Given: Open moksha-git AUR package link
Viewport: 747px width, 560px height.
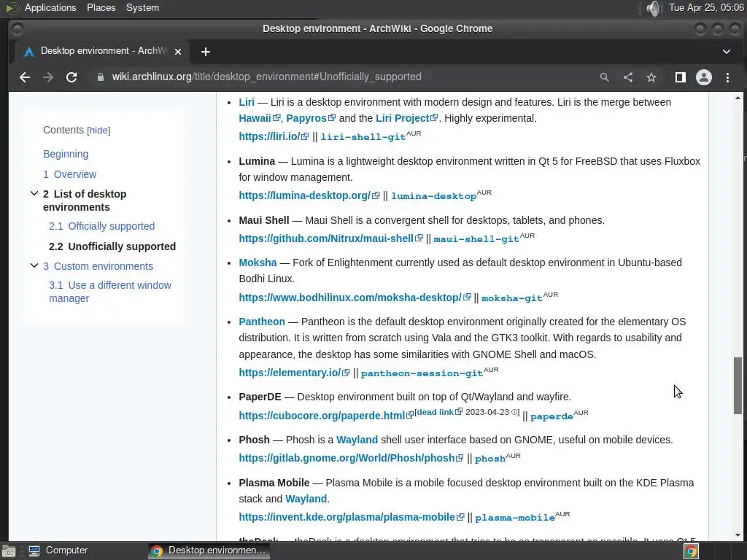Looking at the screenshot, I should [512, 298].
